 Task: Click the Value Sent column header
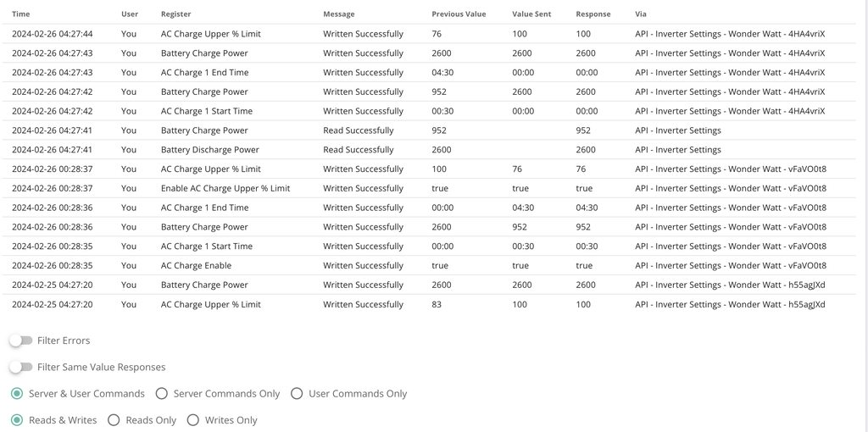coord(531,14)
